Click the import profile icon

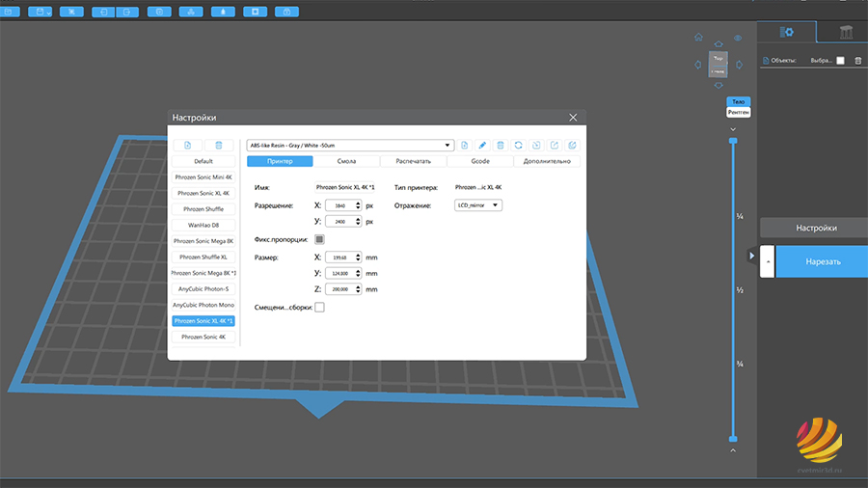coord(536,145)
